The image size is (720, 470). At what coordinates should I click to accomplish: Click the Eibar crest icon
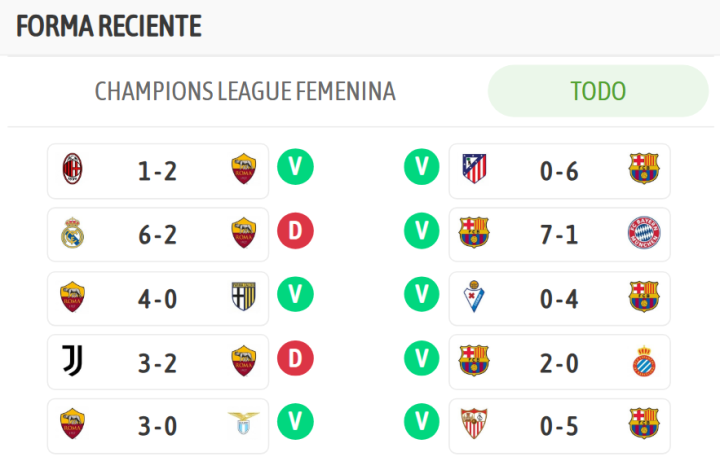pos(474,296)
